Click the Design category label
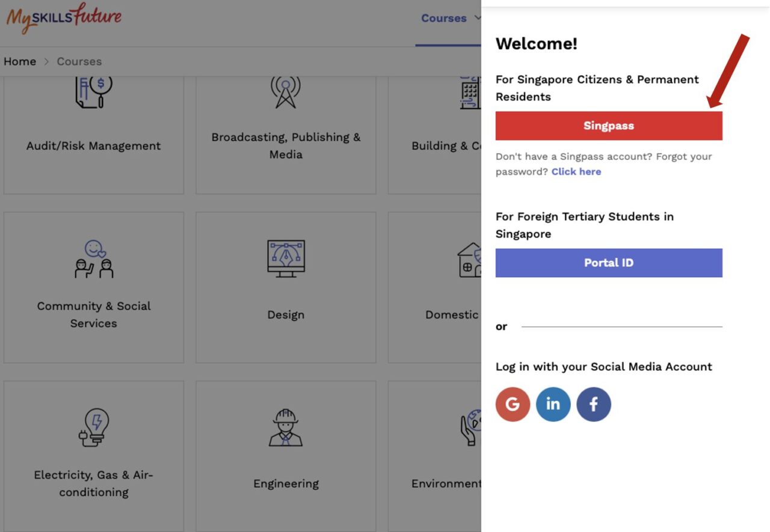Screen dimensions: 770x532 click(x=286, y=314)
